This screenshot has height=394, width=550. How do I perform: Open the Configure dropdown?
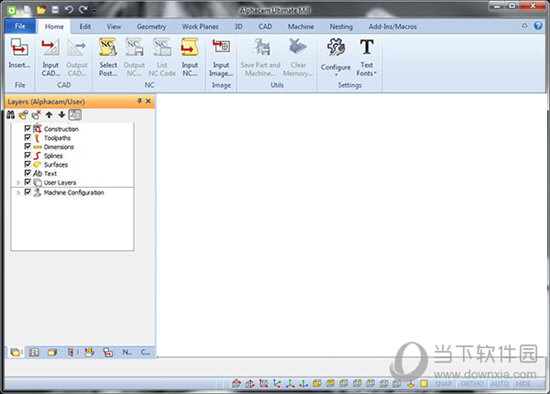[336, 59]
